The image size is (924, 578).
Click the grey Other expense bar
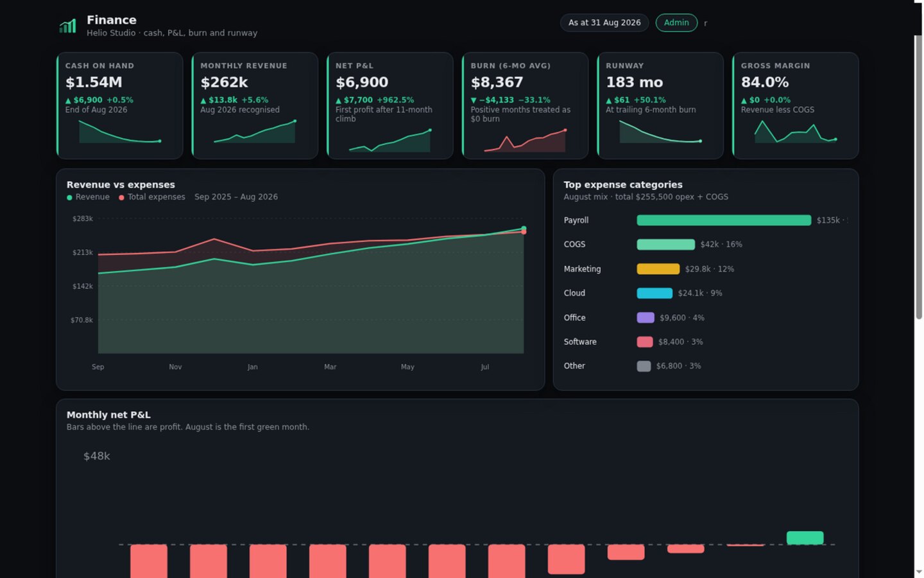tap(644, 366)
